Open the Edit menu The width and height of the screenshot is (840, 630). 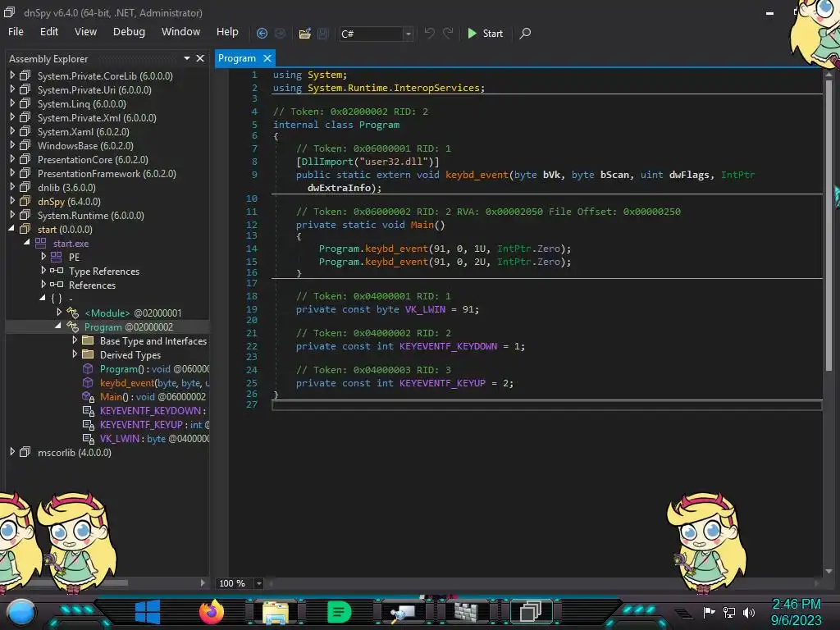(48, 32)
